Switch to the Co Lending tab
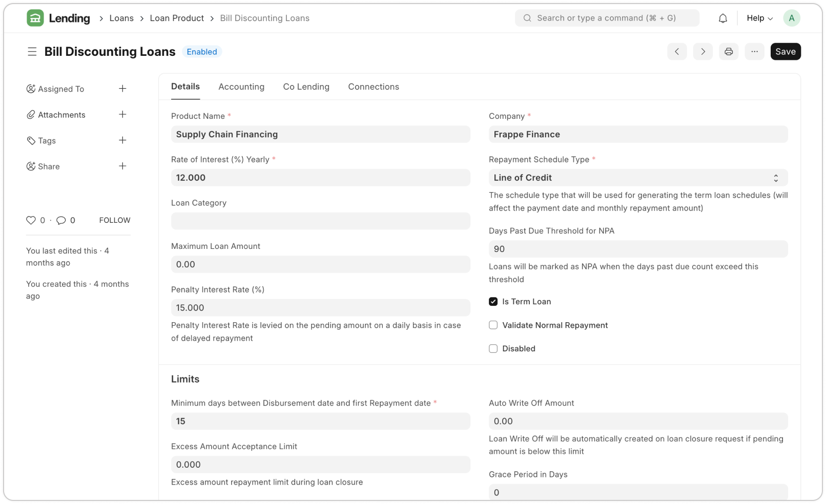The width and height of the screenshot is (826, 504). (x=306, y=87)
